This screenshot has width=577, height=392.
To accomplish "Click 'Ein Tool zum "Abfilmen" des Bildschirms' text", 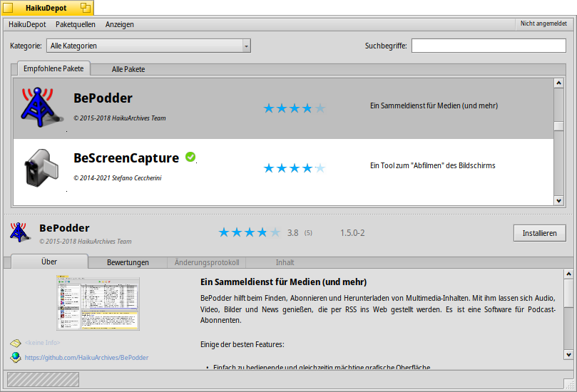I will coord(432,165).
